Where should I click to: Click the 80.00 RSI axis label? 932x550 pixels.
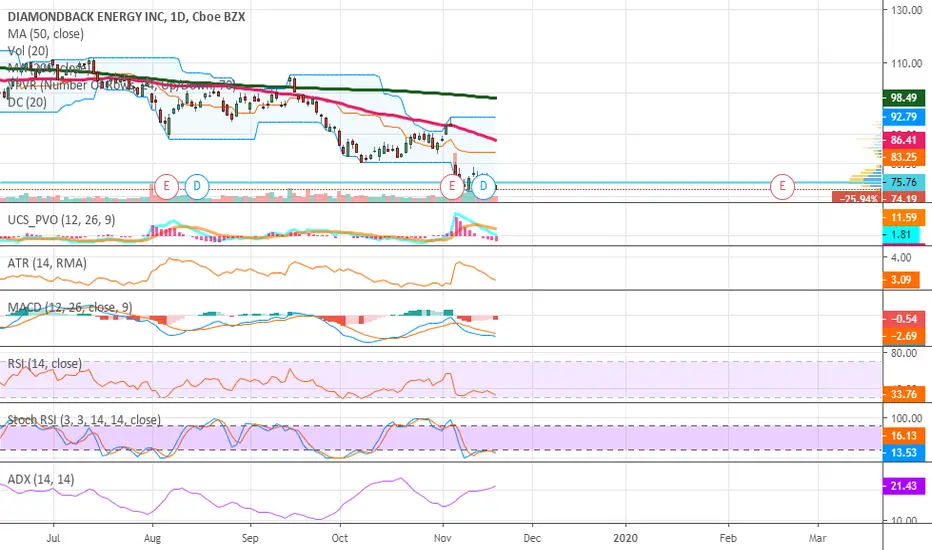[x=903, y=353]
